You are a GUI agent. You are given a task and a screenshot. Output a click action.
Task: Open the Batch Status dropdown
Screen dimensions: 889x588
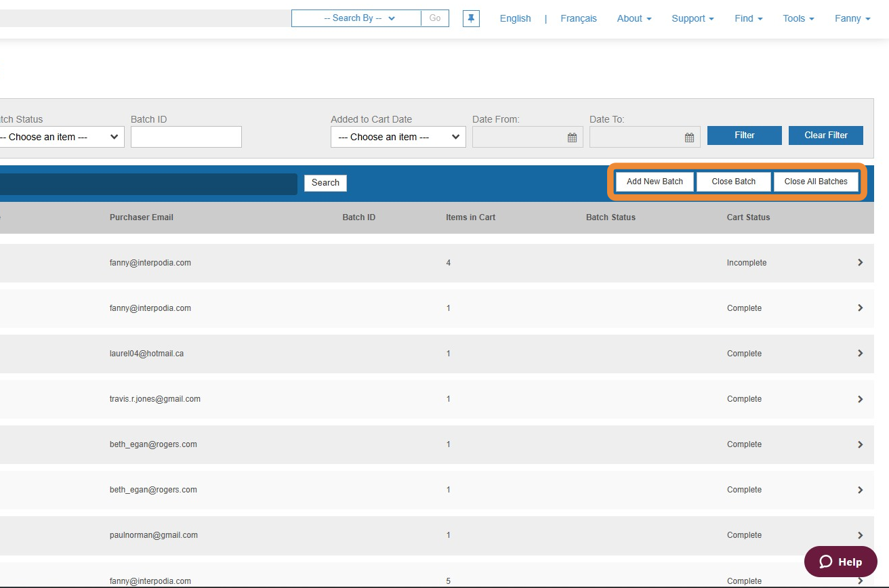point(60,137)
